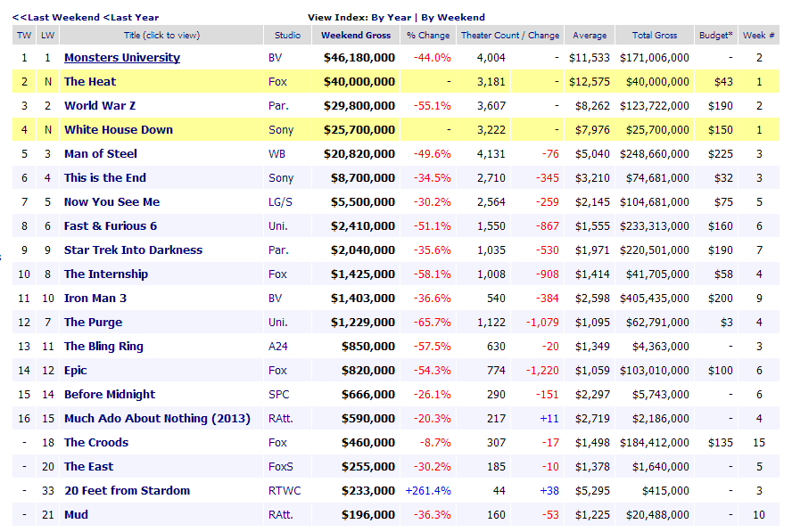Screen dimensions: 792x532
Task: Open The Croods movie page
Action: [96, 443]
